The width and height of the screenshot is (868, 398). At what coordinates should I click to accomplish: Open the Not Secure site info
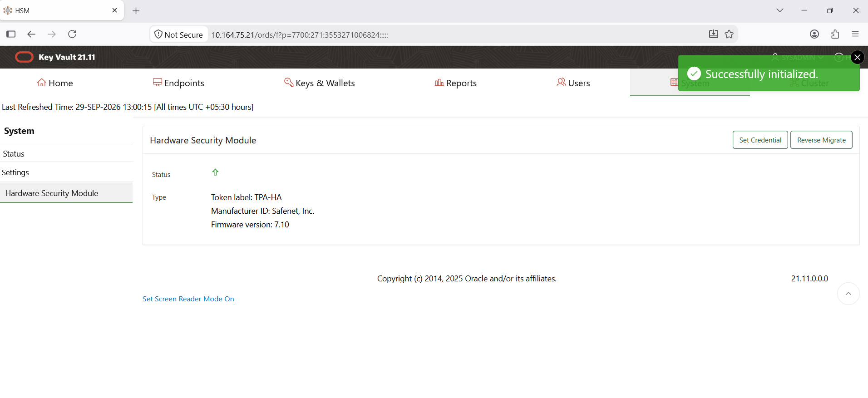(179, 34)
